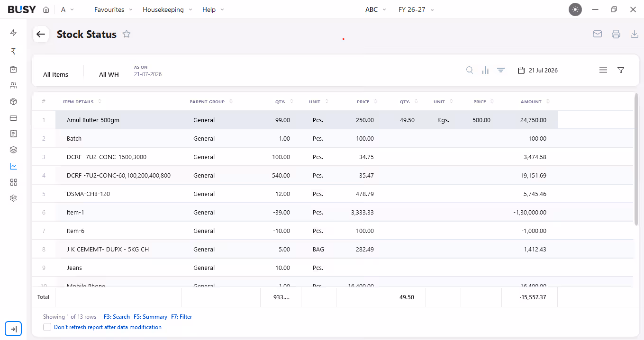This screenshot has height=340, width=644.
Task: Click the print icon
Action: pos(616,34)
